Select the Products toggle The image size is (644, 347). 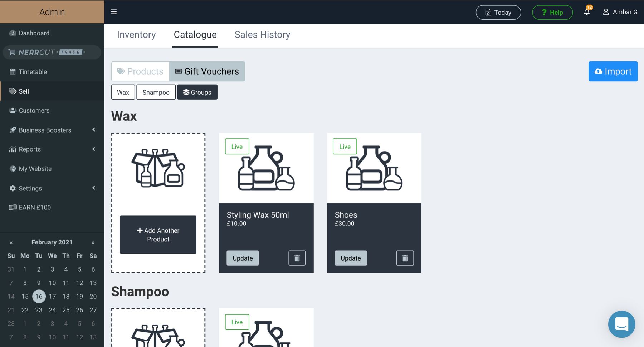[x=140, y=71]
